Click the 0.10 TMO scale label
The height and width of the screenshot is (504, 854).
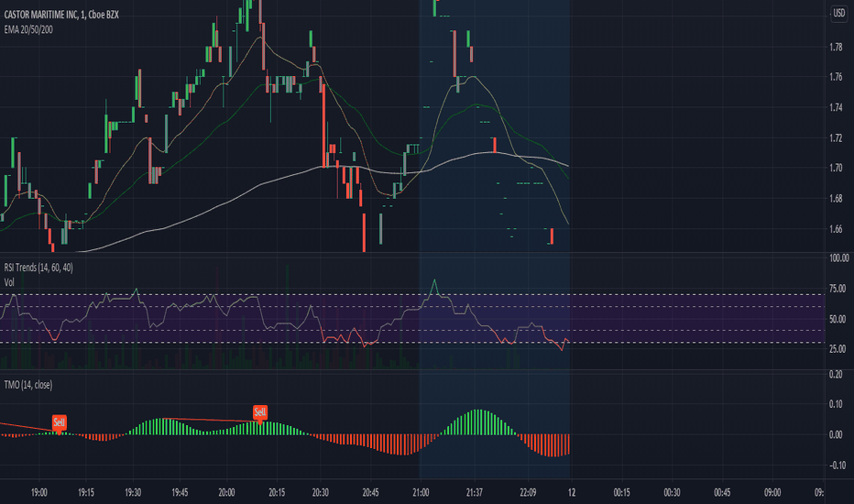click(836, 404)
